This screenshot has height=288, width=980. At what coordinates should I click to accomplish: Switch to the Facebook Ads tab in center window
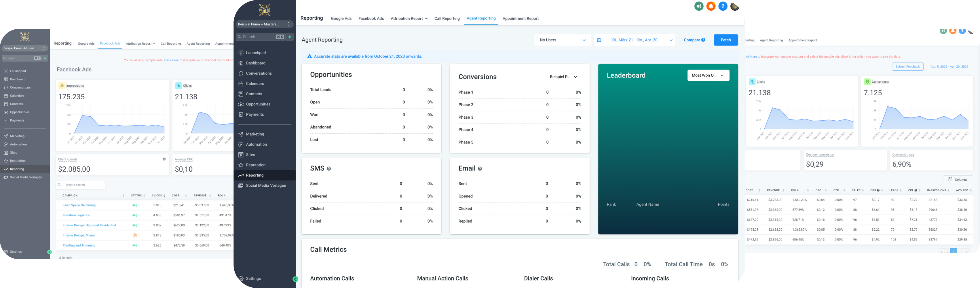click(371, 19)
